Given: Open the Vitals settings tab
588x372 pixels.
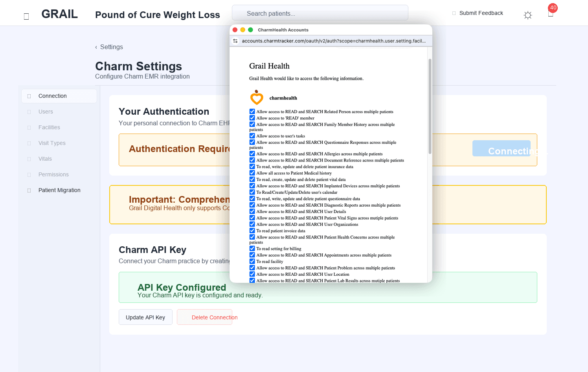Looking at the screenshot, I should [59, 159].
